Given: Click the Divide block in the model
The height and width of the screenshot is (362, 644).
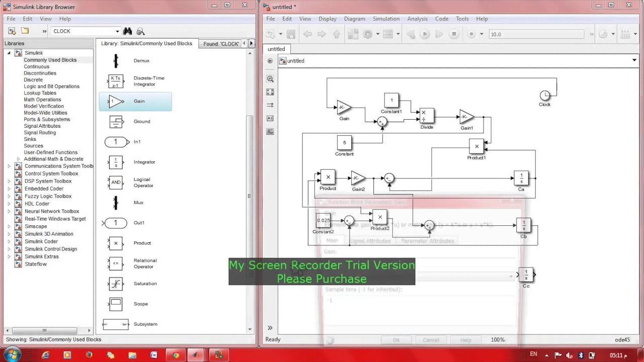Looking at the screenshot, I should point(427,116).
